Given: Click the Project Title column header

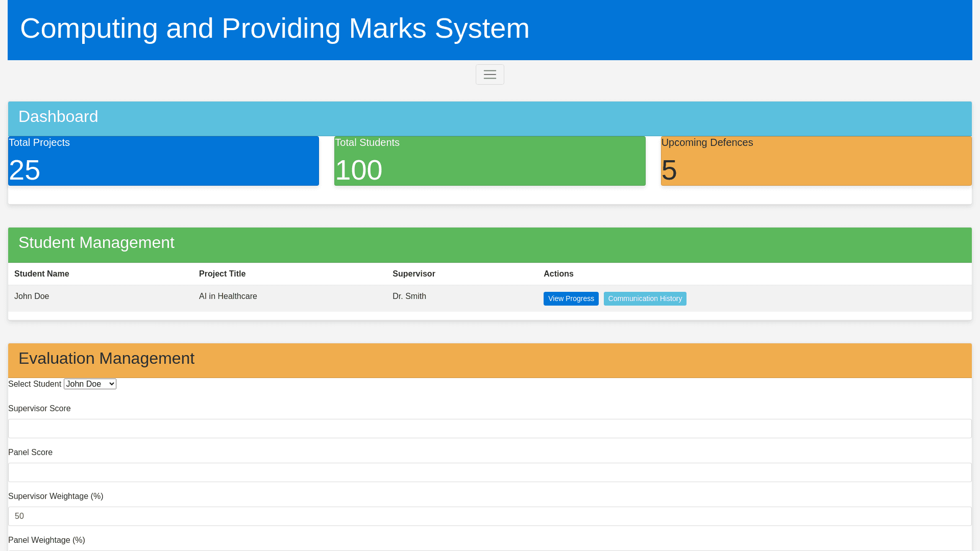Looking at the screenshot, I should pos(222,274).
